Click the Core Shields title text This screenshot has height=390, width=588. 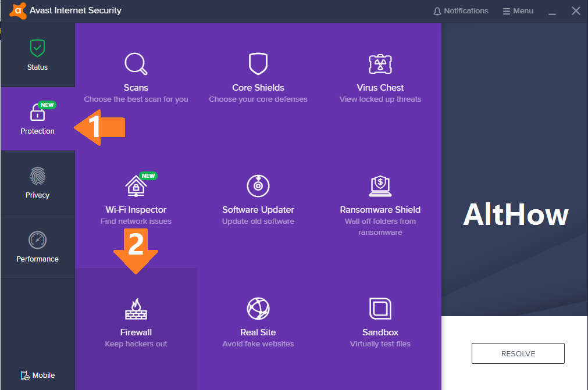click(x=258, y=88)
